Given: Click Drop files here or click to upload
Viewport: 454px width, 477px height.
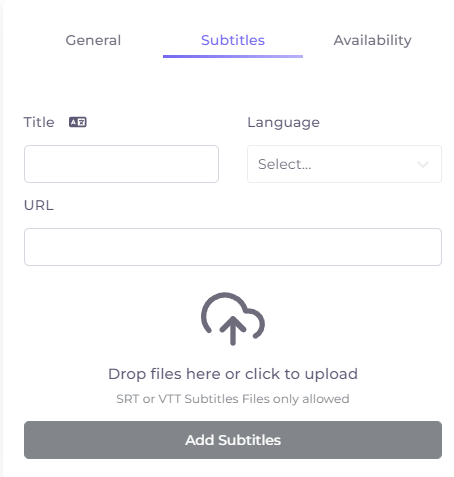Looking at the screenshot, I should [233, 374].
